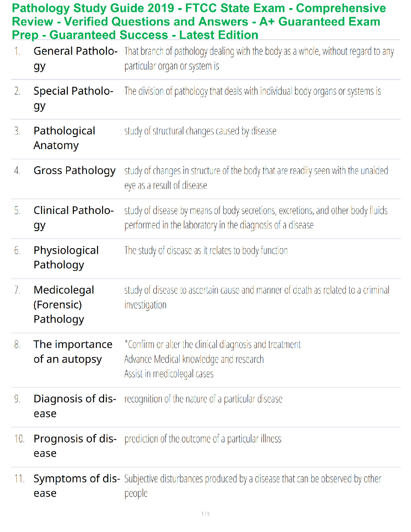411x532 pixels.
Task: Select the Clinical Pathology term
Action: [x=74, y=218]
